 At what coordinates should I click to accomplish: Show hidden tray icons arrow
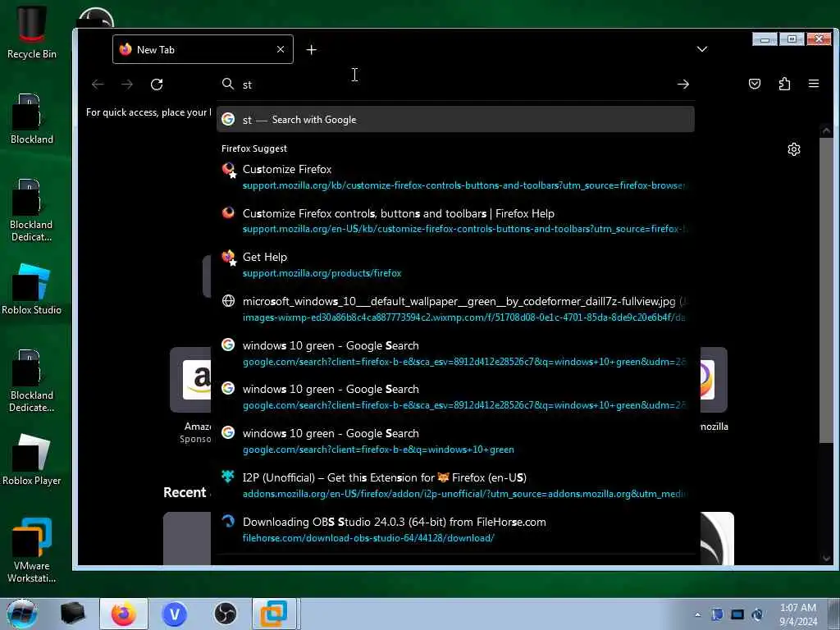click(697, 614)
